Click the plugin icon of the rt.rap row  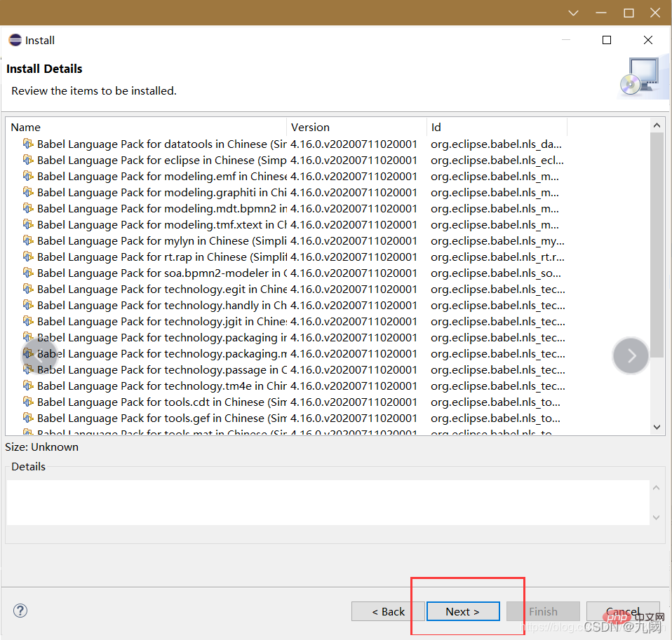point(28,257)
